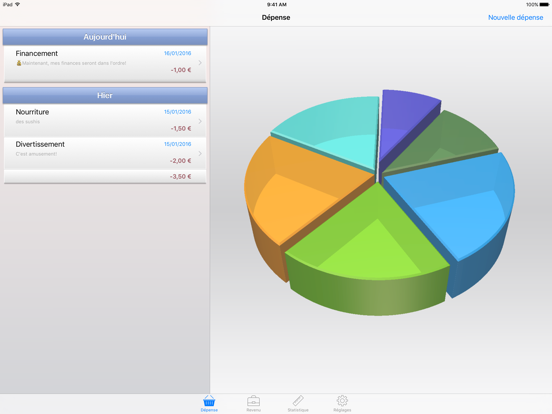Image resolution: width=552 pixels, height=414 pixels.
Task: Tap Nouvelle dépense link
Action: [x=515, y=18]
